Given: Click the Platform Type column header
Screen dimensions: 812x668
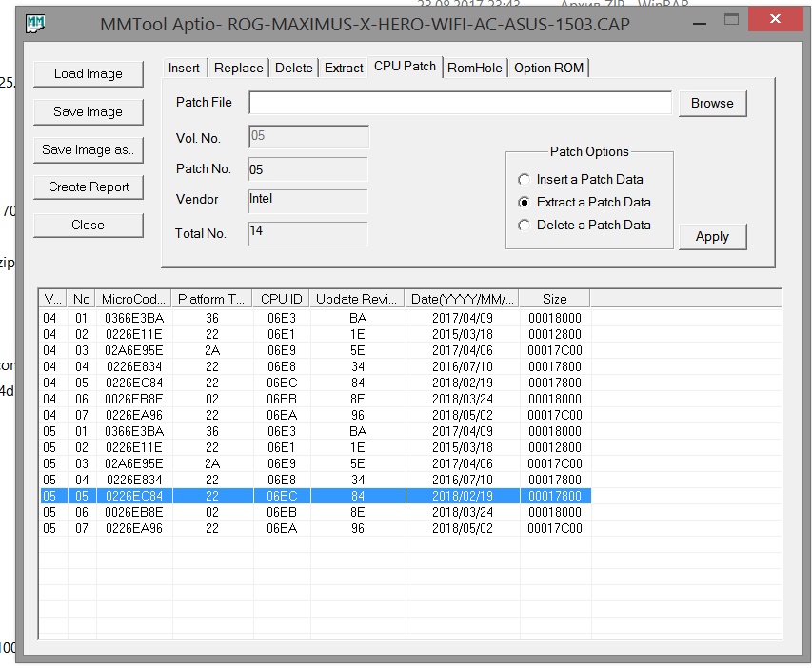Looking at the screenshot, I should tap(212, 299).
